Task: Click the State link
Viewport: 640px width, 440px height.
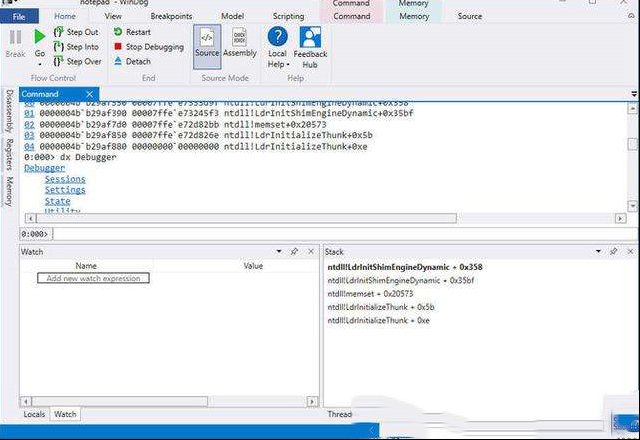Action: tap(57, 201)
